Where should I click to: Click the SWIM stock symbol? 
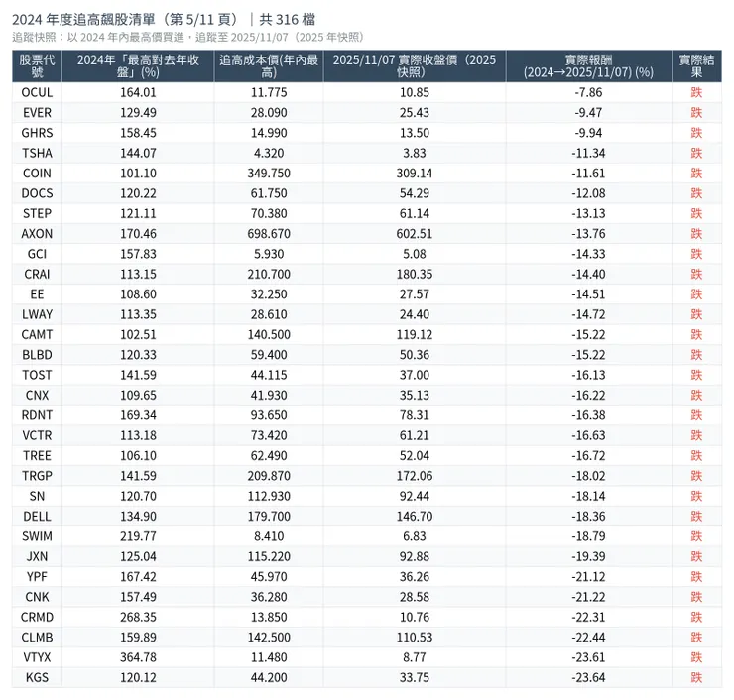click(x=37, y=536)
